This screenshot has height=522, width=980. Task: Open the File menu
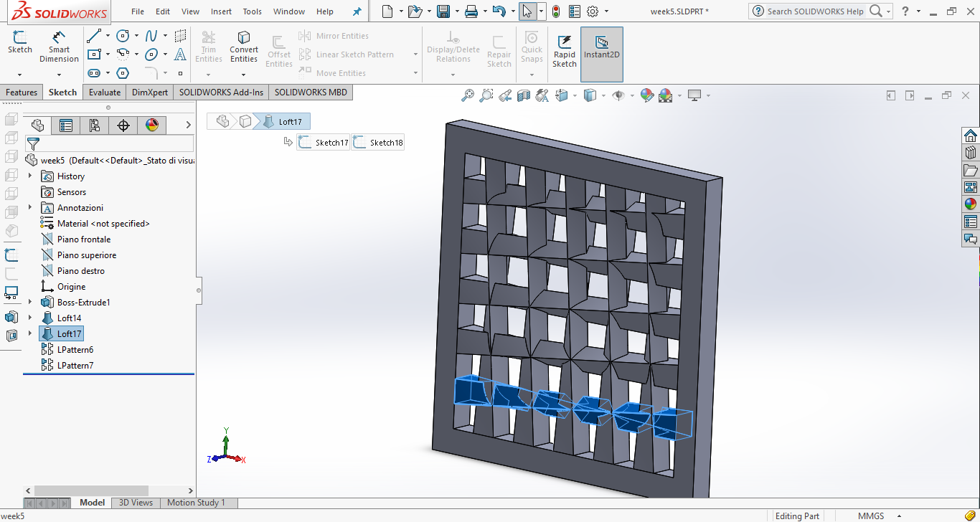tap(138, 11)
